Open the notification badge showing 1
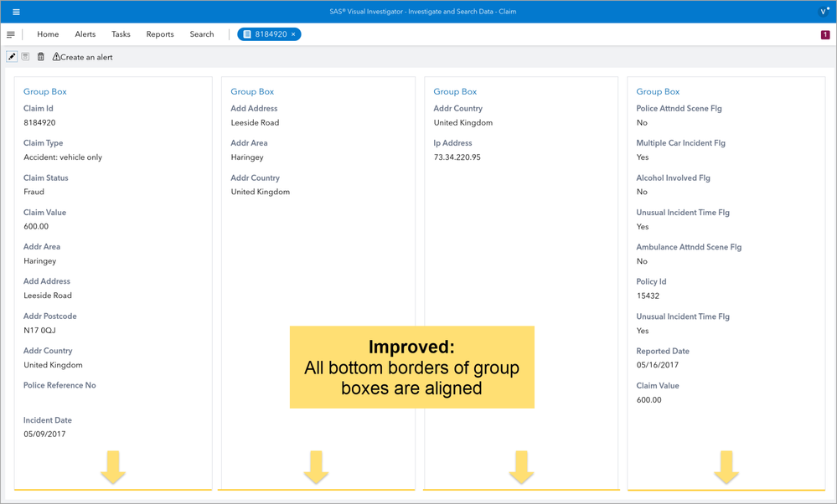This screenshot has width=837, height=504. [825, 34]
